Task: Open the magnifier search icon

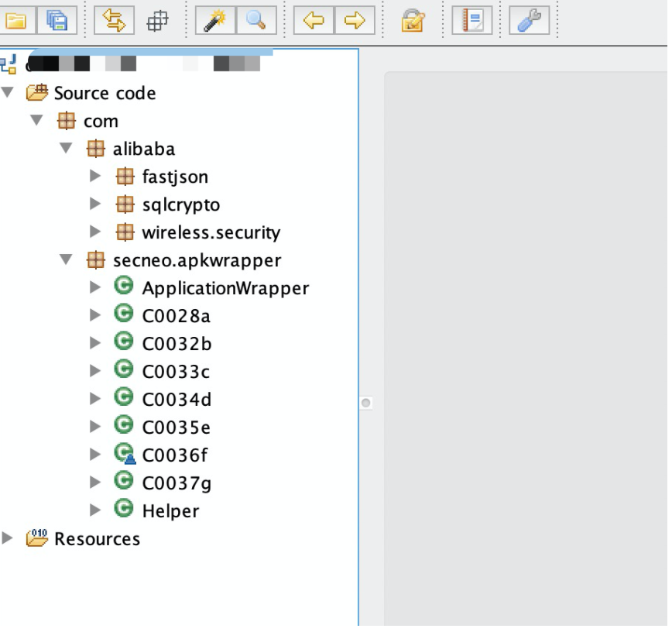Action: point(255,20)
